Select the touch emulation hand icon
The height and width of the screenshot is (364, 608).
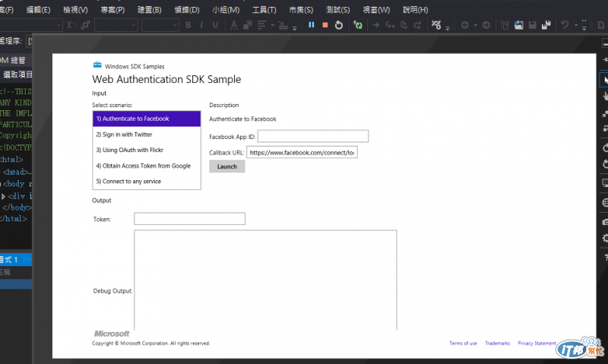click(605, 95)
